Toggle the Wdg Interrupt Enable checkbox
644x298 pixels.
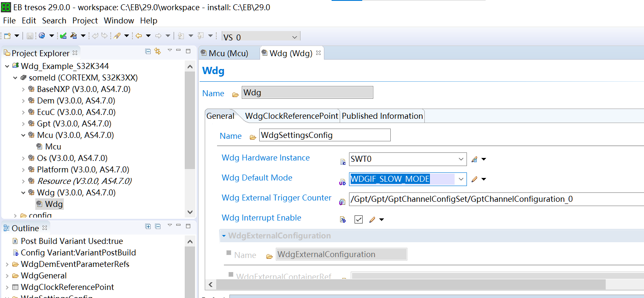point(358,219)
